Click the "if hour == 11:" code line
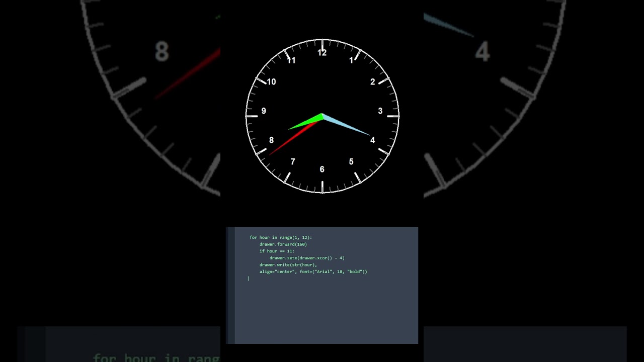Viewport: 644px width, 362px height. coord(277,251)
